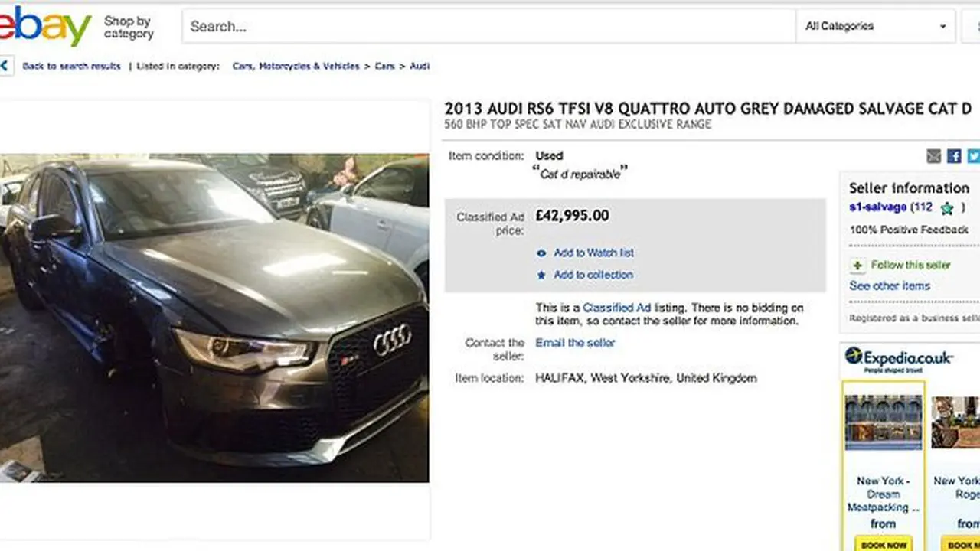Open New York Dream Meatpacking hotel image
980x551 pixels.
(x=884, y=424)
